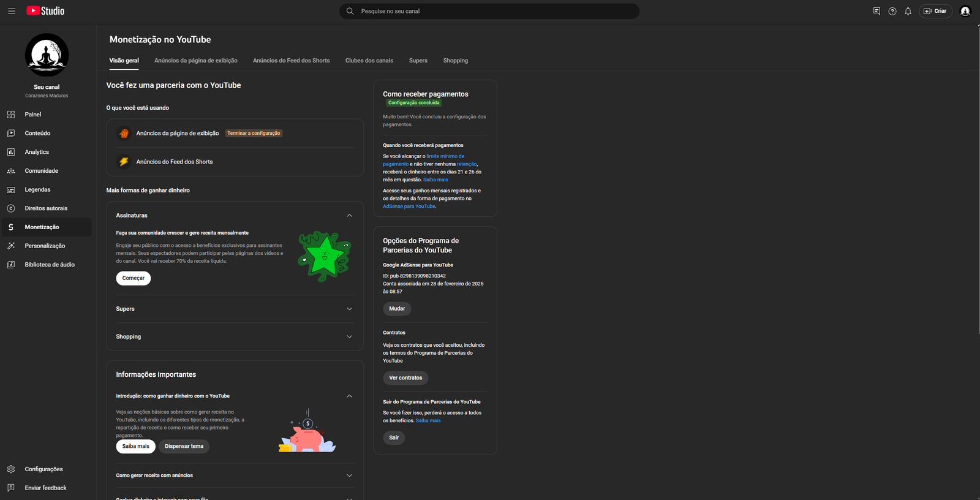Click the YouTube Studio logo
The image size is (980, 500).
tap(45, 11)
